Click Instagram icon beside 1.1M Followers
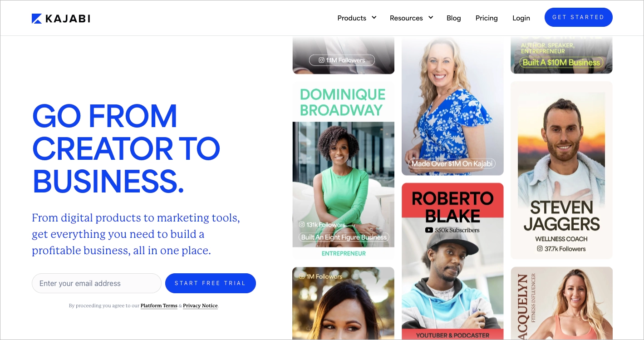The height and width of the screenshot is (340, 644). (321, 60)
